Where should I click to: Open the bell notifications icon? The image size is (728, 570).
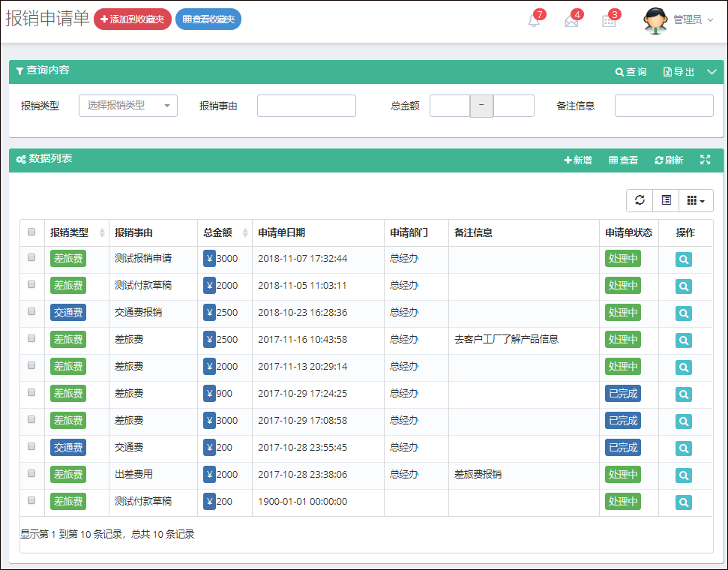[x=534, y=20]
